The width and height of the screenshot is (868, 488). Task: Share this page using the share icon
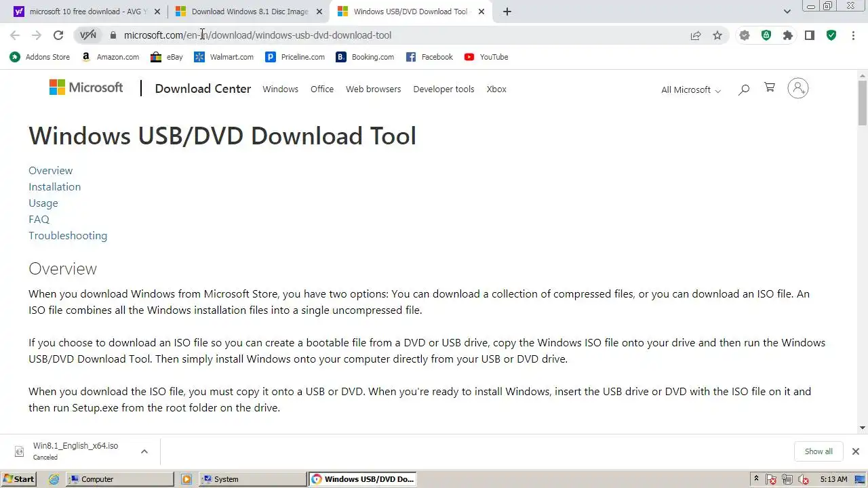pos(696,35)
